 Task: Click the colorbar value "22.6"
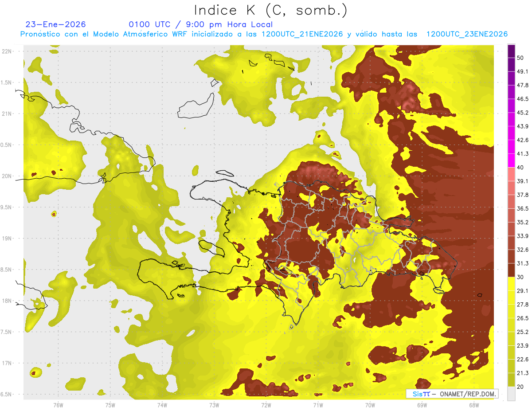(523, 359)
